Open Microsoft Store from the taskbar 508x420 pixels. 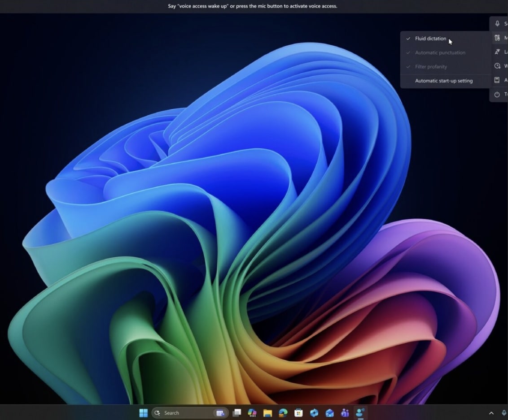(298, 412)
